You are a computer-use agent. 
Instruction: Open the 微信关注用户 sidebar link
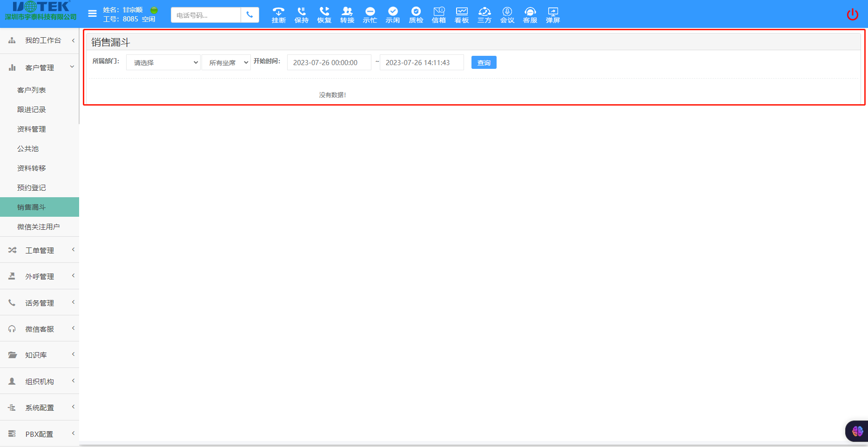click(x=39, y=227)
